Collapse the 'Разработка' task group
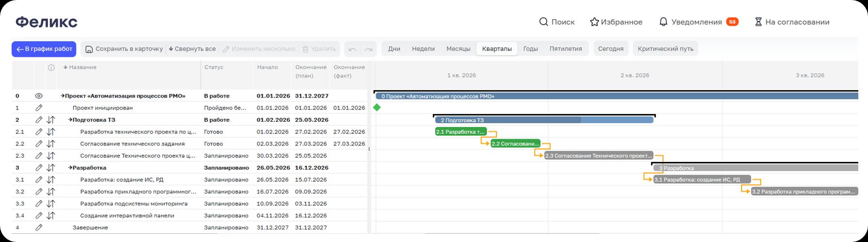This screenshot has height=242, width=868. pyautogui.click(x=70, y=168)
